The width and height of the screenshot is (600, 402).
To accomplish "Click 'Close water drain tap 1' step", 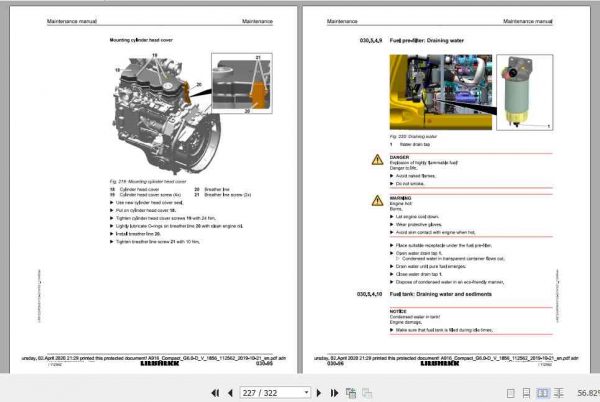I will pyautogui.click(x=419, y=274).
